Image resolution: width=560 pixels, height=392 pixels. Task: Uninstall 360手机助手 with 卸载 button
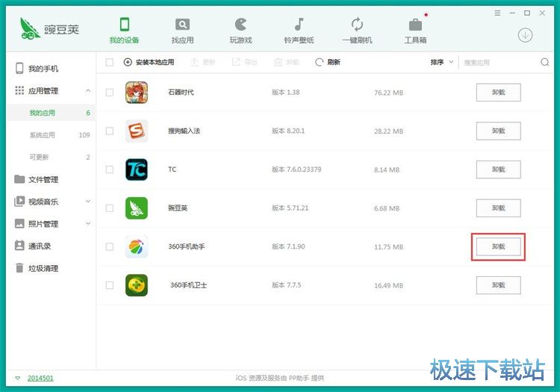coord(498,246)
